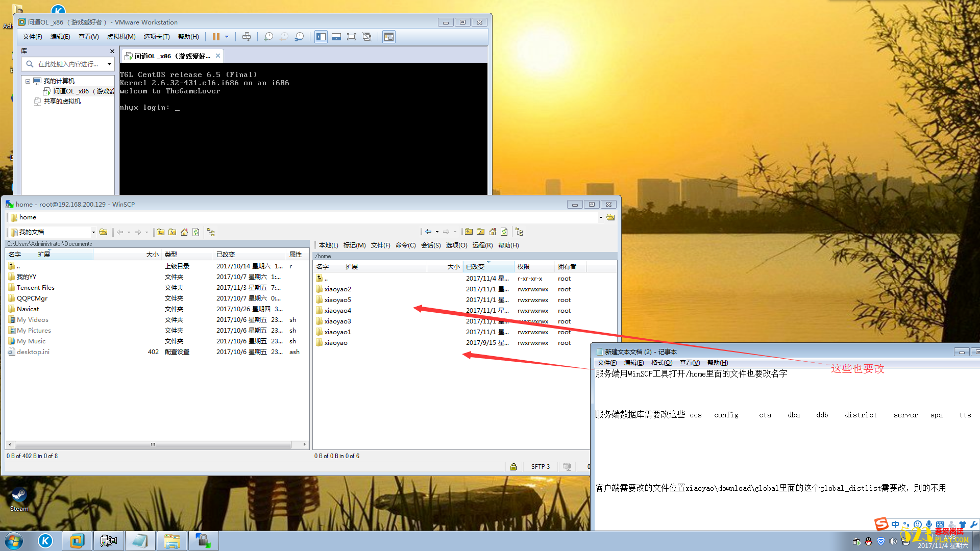Open WinSCP 本地(L) menu

[328, 245]
